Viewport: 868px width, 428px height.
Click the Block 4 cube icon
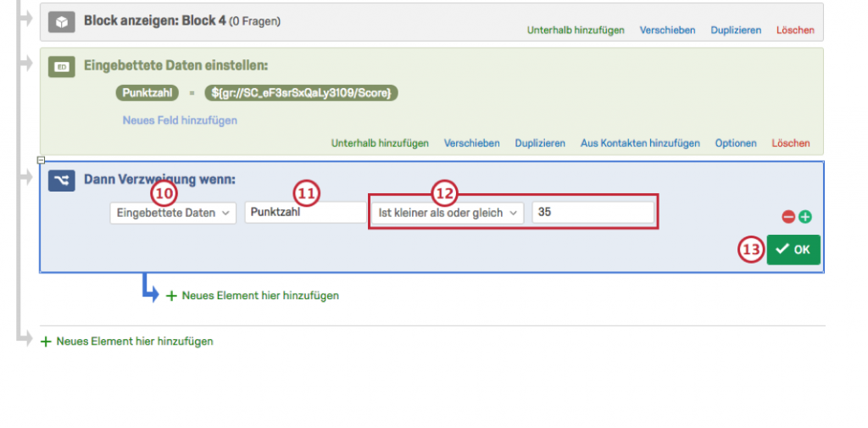(61, 22)
